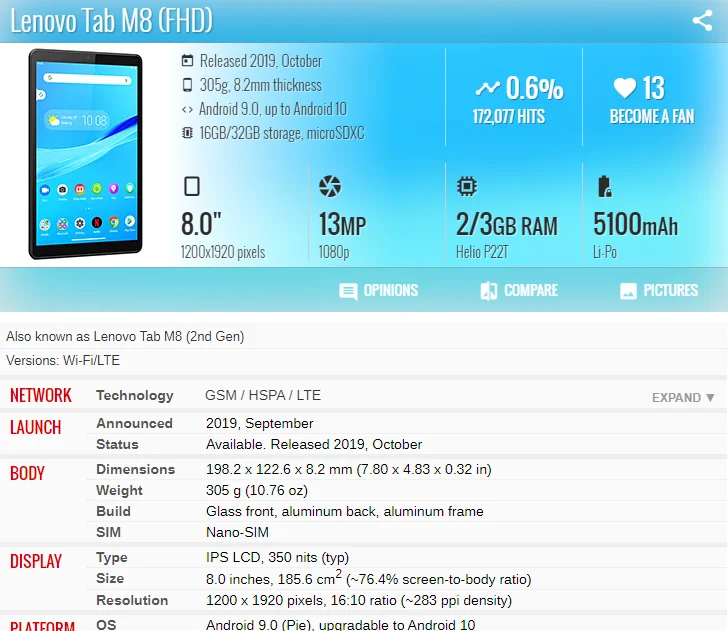Screen dimensions: 728x631
Task: Click Glass front, aluminum back build value
Action: (344, 511)
